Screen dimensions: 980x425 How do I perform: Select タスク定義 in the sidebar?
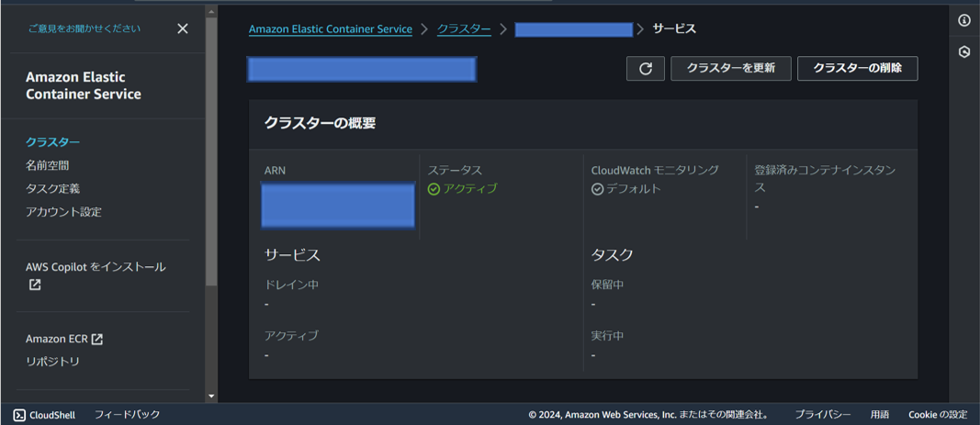tap(52, 189)
